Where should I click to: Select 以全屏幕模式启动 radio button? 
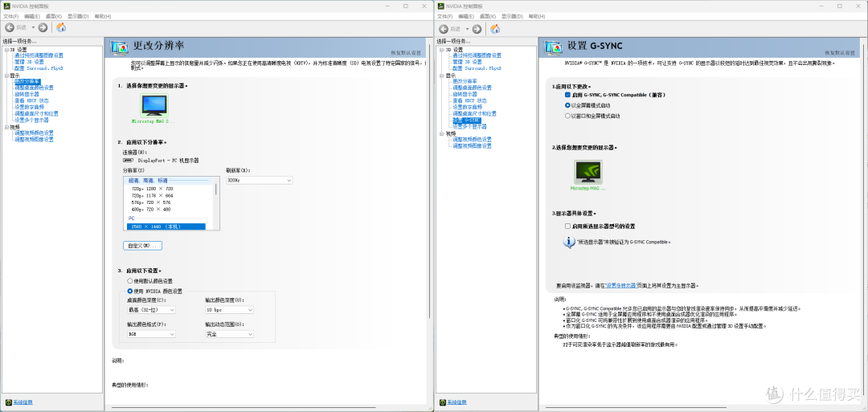point(567,105)
